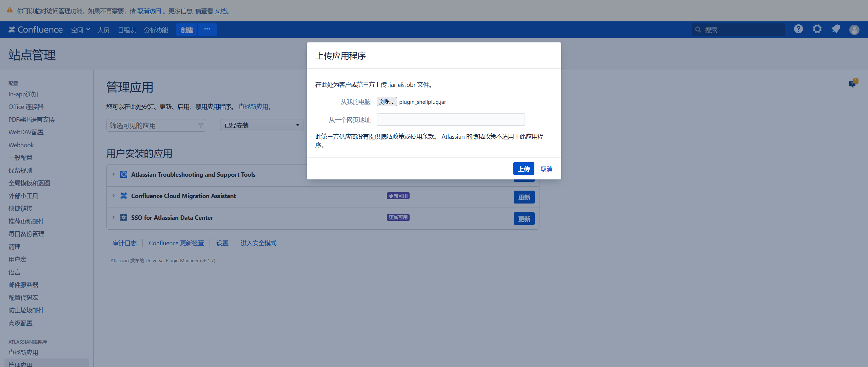Image resolution: width=868 pixels, height=367 pixels.
Task: Click the feedback speech bubble icon
Action: 853,83
